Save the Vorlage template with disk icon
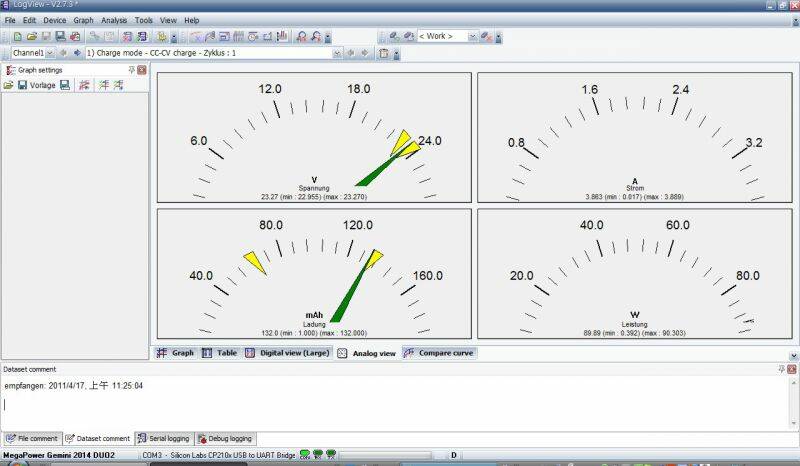800x466 pixels. [x=65, y=85]
